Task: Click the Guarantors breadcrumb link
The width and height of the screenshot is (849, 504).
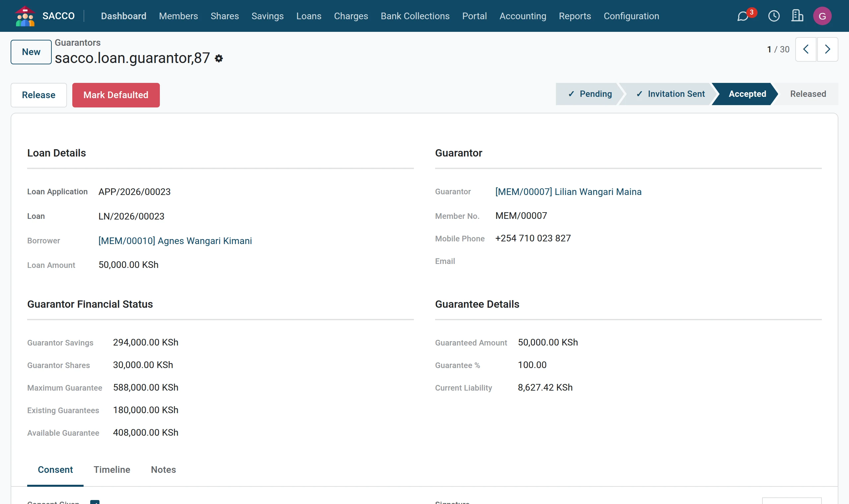Action: [77, 42]
